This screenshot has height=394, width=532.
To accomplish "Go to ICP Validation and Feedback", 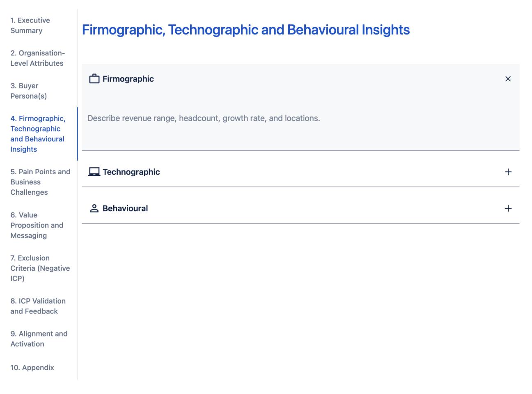I will point(38,306).
